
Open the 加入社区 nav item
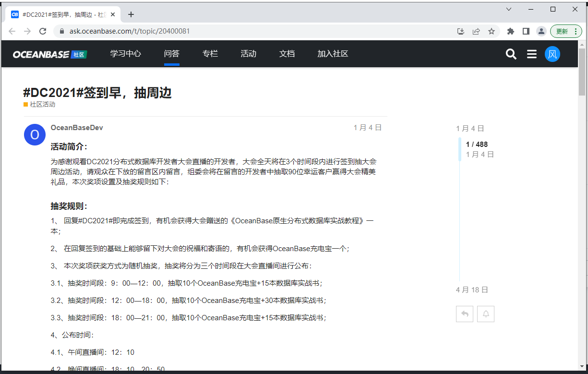click(x=333, y=54)
